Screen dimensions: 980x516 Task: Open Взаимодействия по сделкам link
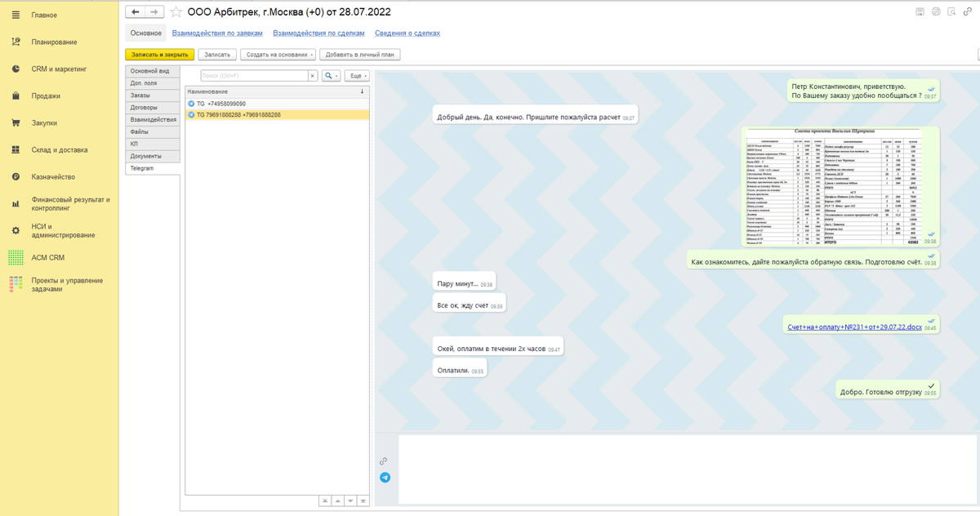(318, 33)
